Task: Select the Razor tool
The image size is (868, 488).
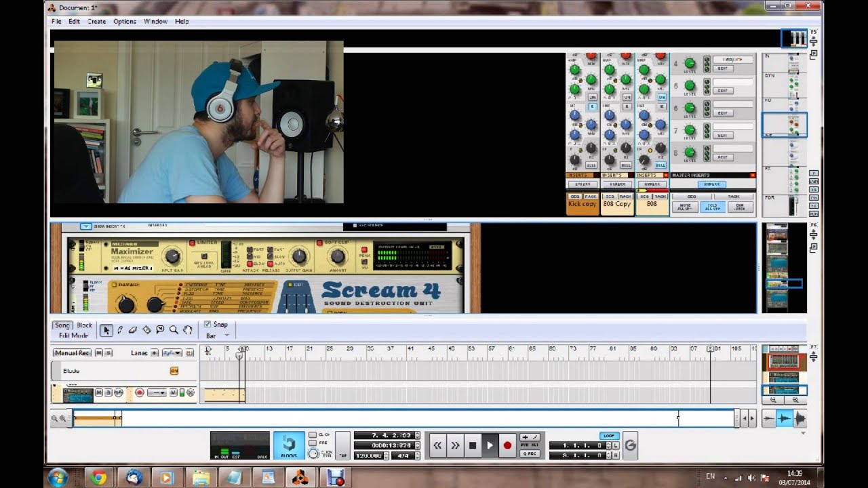Action: click(x=146, y=330)
